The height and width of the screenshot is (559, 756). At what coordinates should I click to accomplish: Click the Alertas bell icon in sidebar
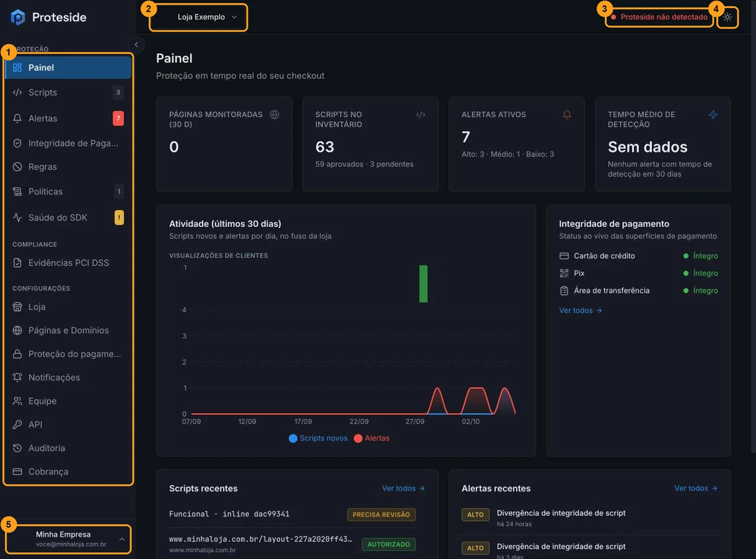tap(17, 118)
